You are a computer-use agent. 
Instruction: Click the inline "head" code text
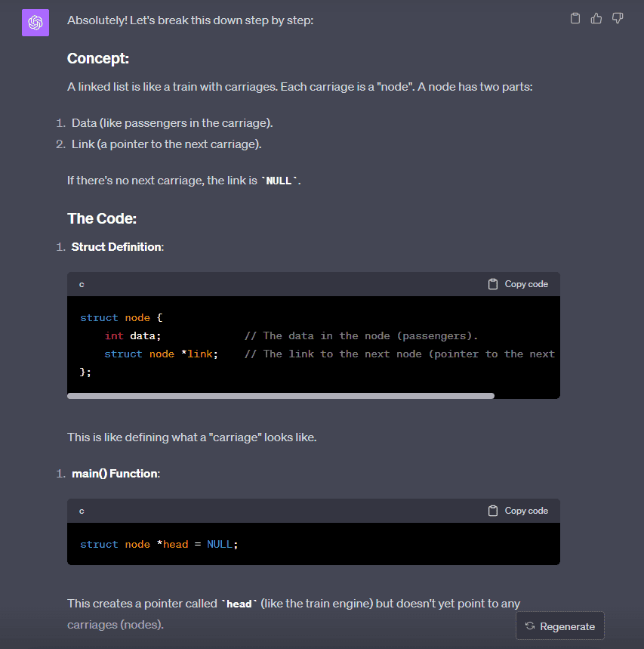pyautogui.click(x=239, y=604)
